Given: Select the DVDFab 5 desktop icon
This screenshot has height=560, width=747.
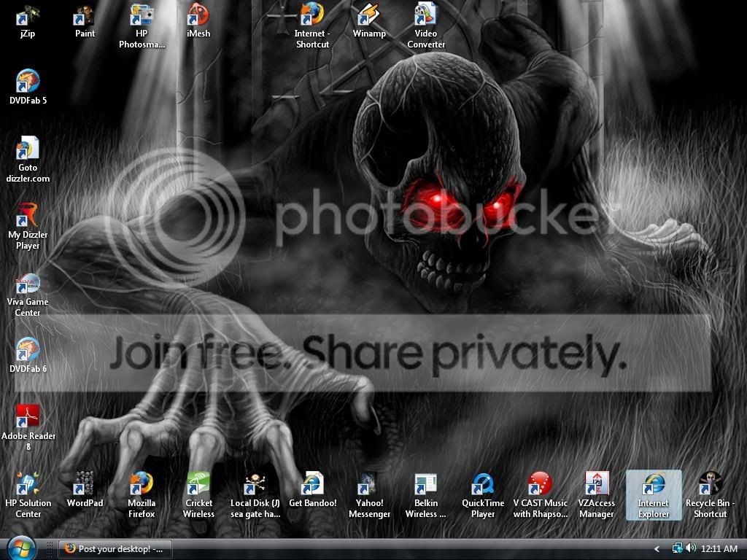Looking at the screenshot, I should [x=28, y=87].
